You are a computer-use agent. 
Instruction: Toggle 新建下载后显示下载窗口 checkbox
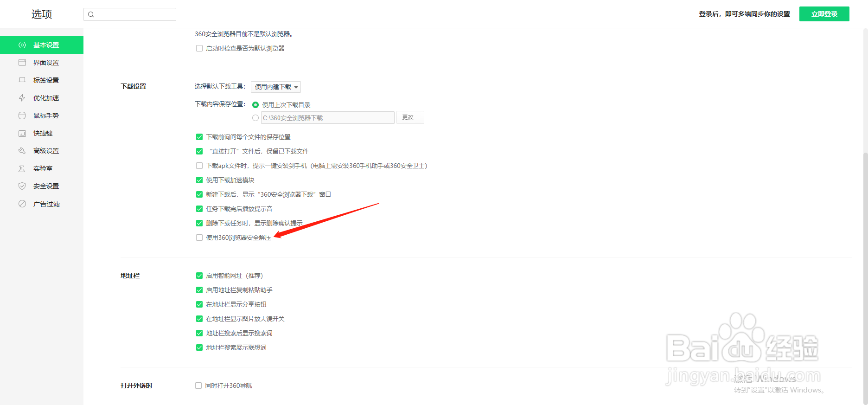(199, 194)
